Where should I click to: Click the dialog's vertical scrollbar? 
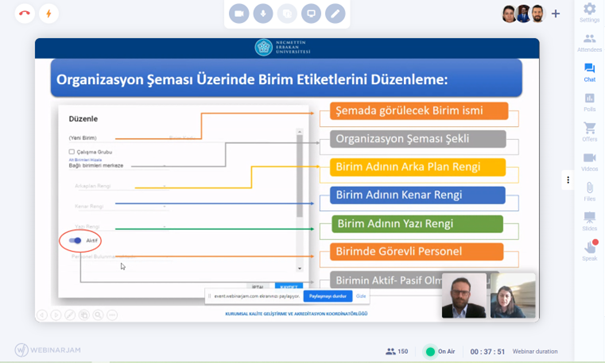299,201
